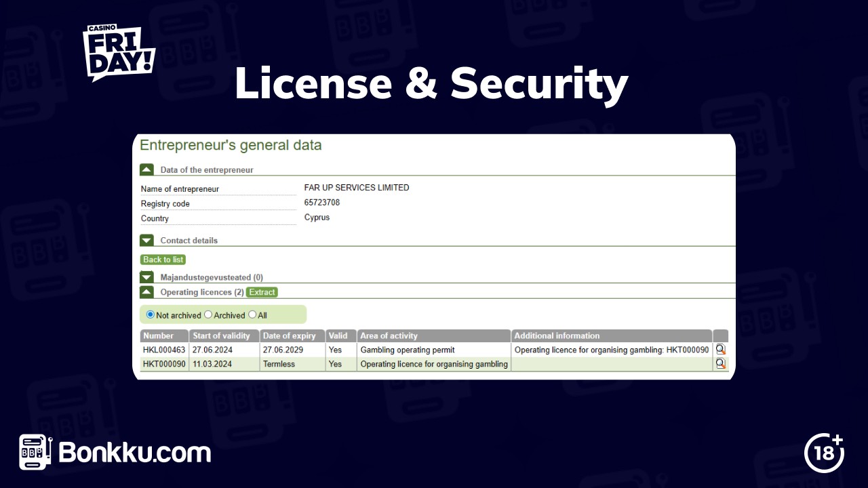Open details icon for licence HKL000463
The image size is (868, 488).
(x=720, y=350)
